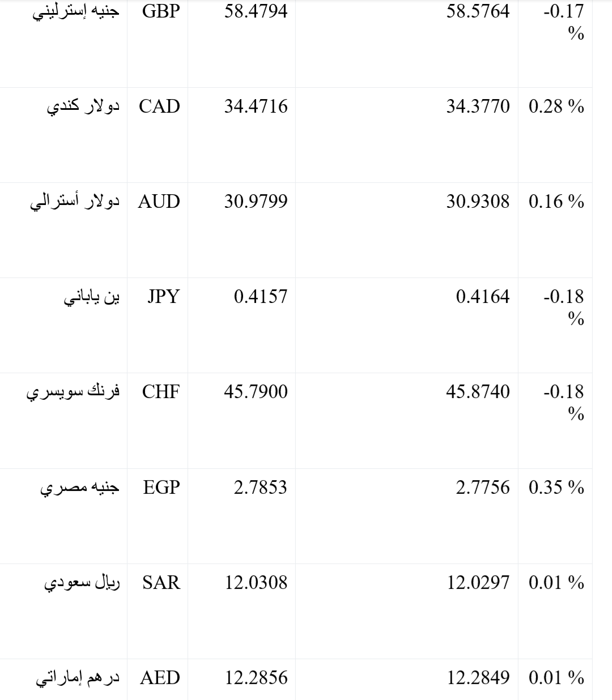Click the AED currency code

(160, 678)
